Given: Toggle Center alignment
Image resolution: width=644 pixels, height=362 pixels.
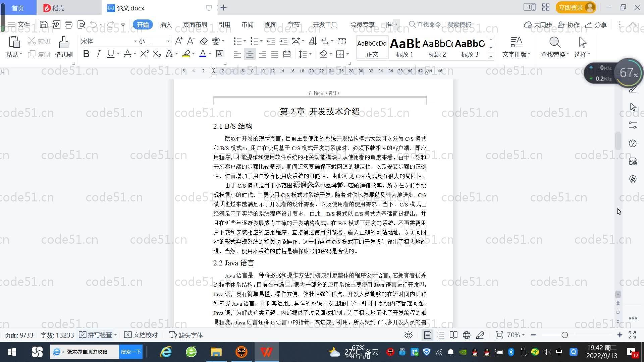Looking at the screenshot, I should click(250, 54).
